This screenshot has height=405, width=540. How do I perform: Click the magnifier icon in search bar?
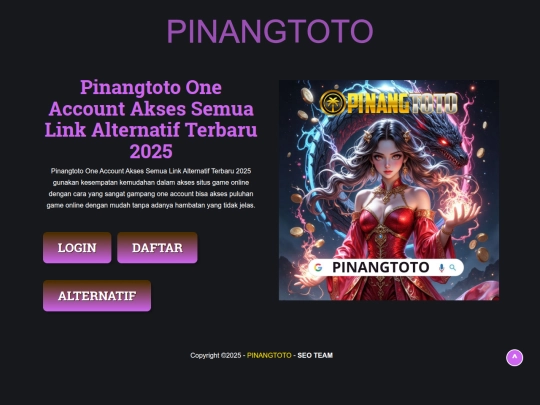[x=453, y=267]
